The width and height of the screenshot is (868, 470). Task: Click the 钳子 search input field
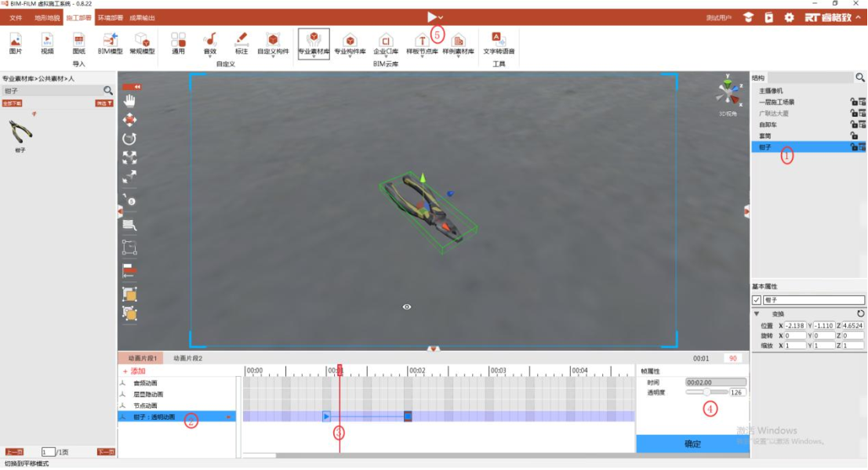(52, 90)
